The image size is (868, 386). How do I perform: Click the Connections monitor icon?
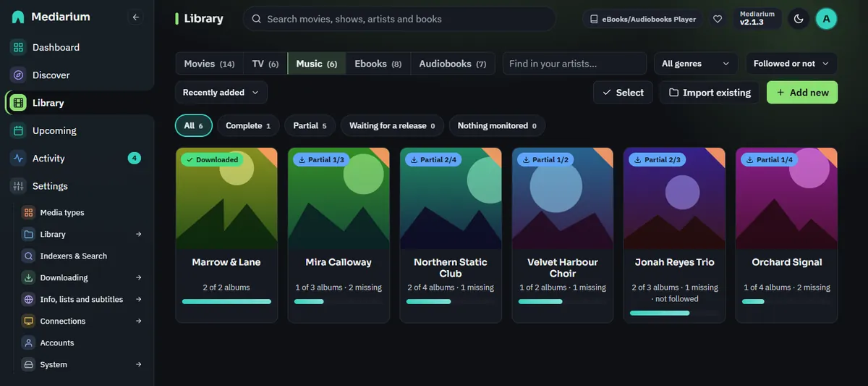pyautogui.click(x=28, y=321)
